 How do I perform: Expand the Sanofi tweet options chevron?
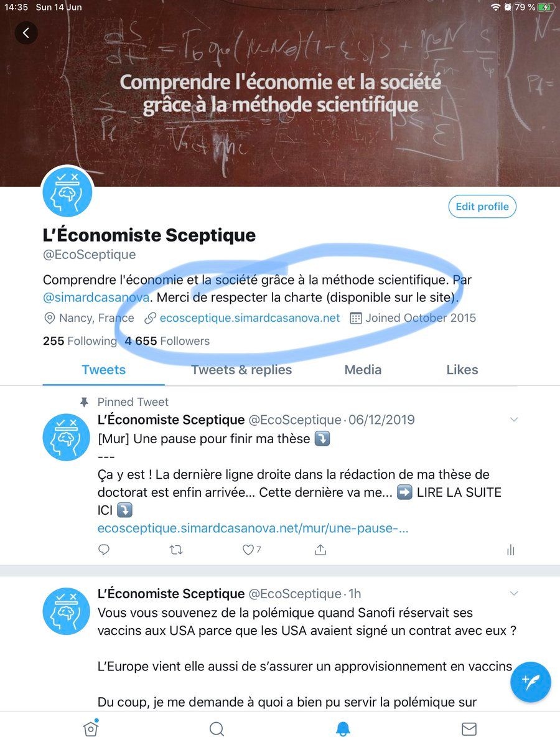point(514,594)
